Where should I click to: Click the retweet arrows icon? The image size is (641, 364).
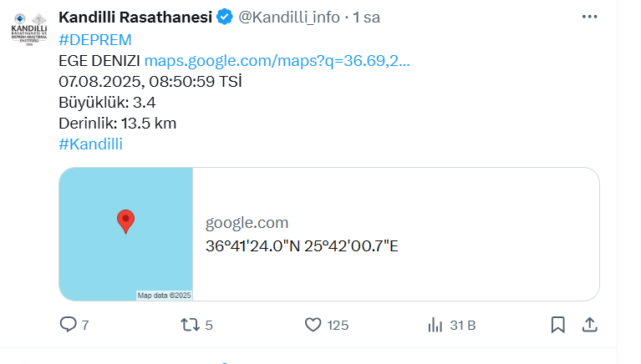[x=190, y=326]
